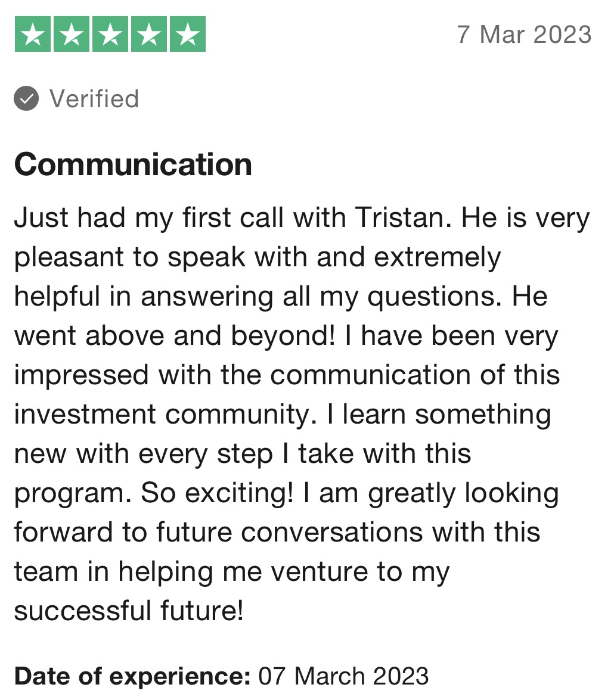Click the fourth green rating star
Image resolution: width=614 pixels, height=700 pixels.
pyautogui.click(x=149, y=35)
